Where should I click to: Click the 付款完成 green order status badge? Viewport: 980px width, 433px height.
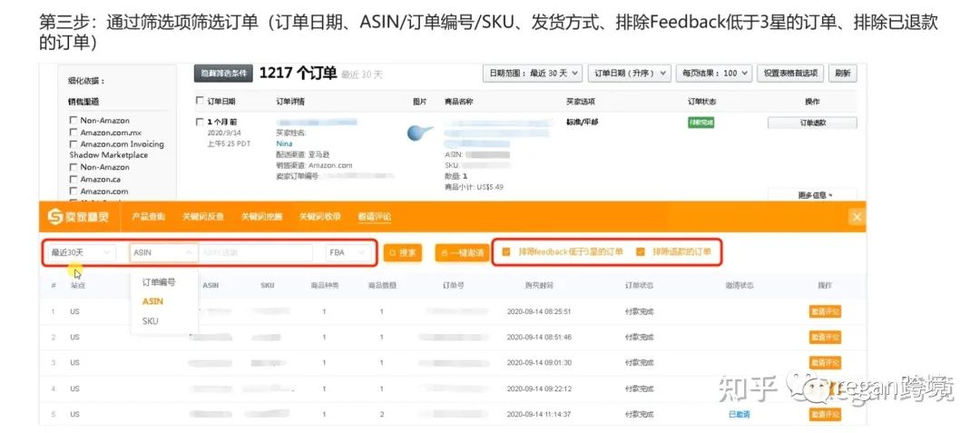tap(701, 123)
